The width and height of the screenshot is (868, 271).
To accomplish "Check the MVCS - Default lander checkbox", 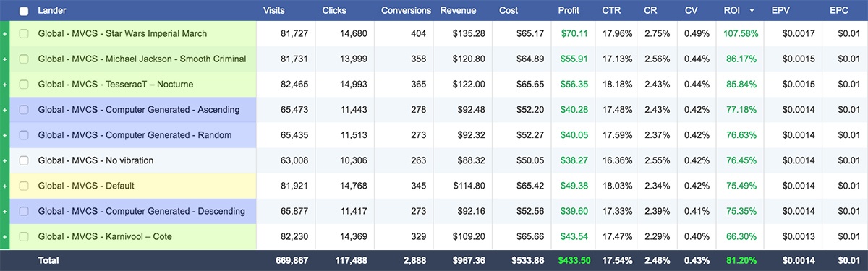I will [24, 186].
